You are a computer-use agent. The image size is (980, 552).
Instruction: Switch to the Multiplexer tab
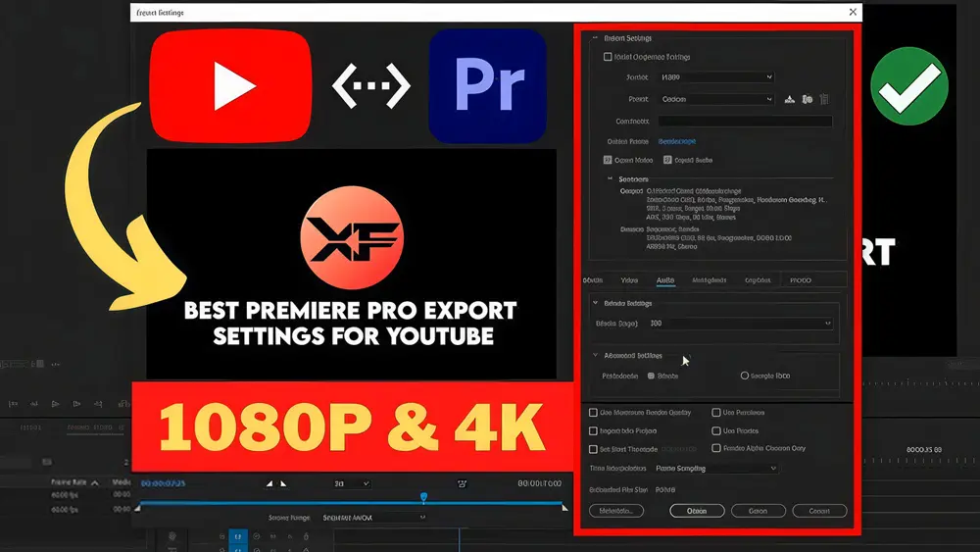click(710, 280)
